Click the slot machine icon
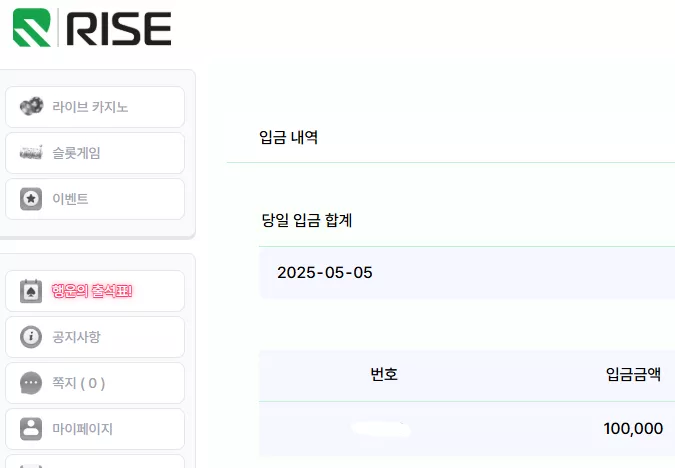 pyautogui.click(x=31, y=152)
